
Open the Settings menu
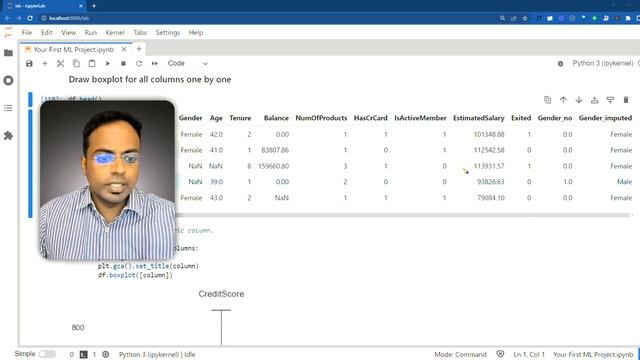coord(167,33)
